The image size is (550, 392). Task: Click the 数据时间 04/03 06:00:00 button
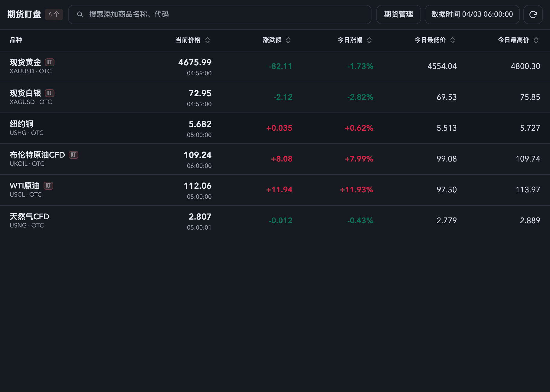[x=472, y=15]
